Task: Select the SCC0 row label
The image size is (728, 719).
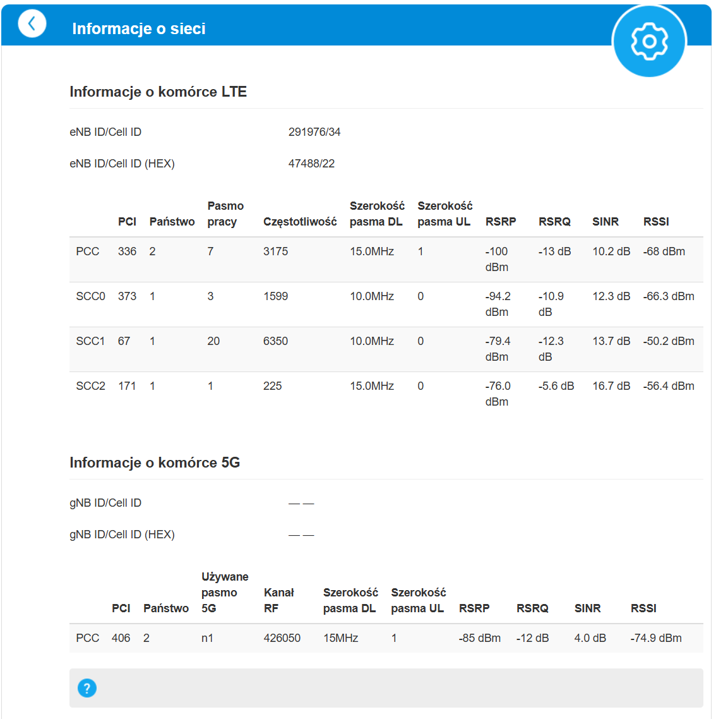Action: (x=90, y=296)
